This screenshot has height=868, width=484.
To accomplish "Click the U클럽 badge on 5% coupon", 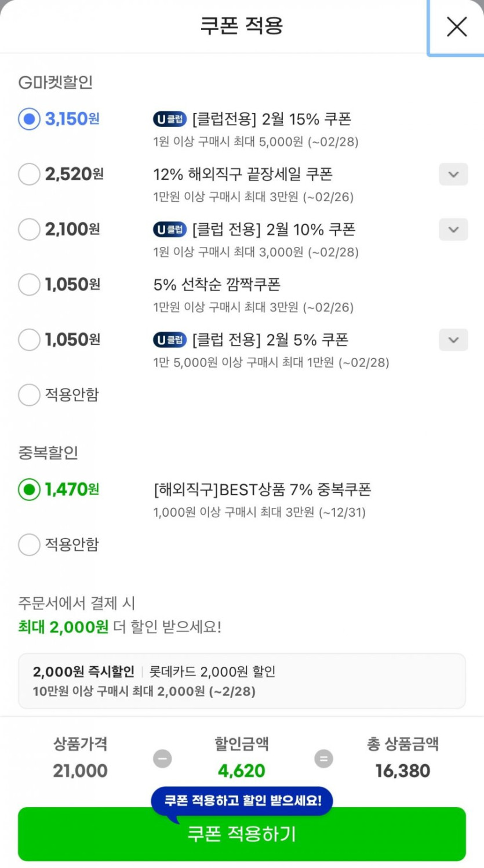I will (170, 340).
